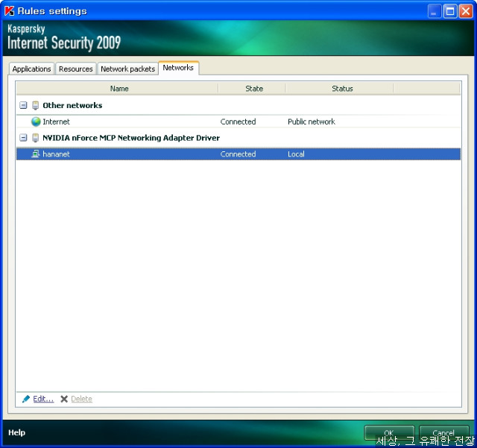Viewport: 477px width, 448px height.
Task: Sort by the State column header
Action: 252,89
